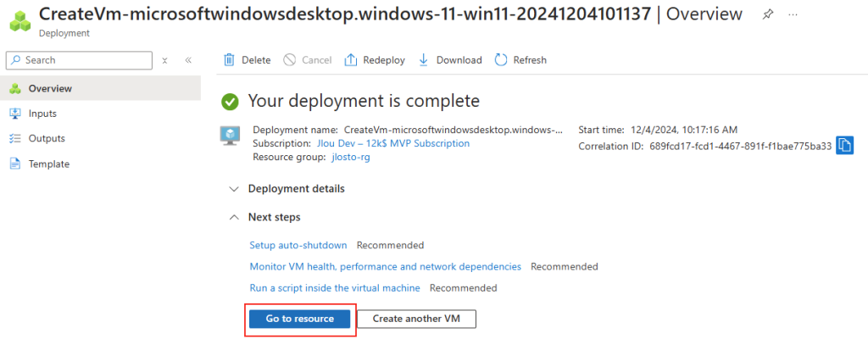
Task: Select Refresh in the toolbar
Action: (x=520, y=60)
